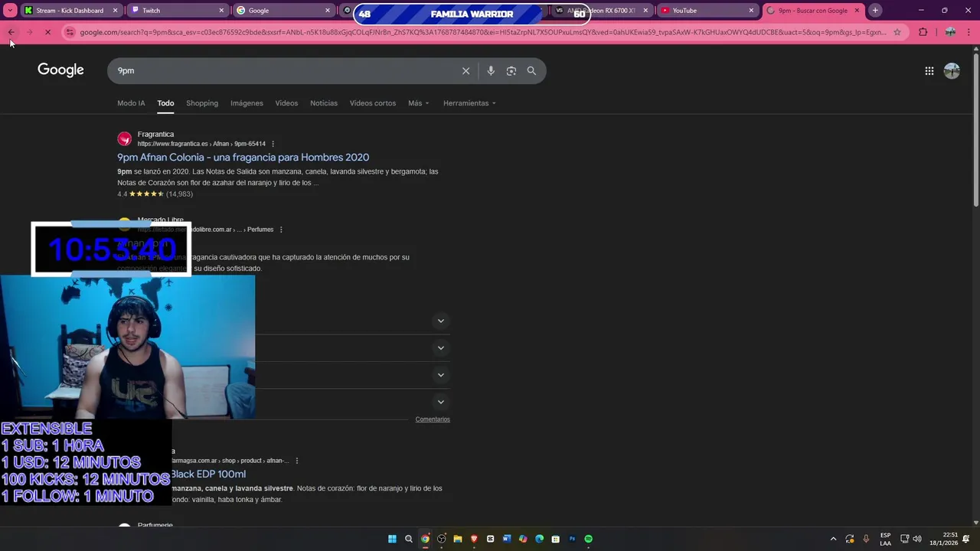The height and width of the screenshot is (551, 980).
Task: Open more options for farmagsa.com.ar result
Action: tap(296, 461)
